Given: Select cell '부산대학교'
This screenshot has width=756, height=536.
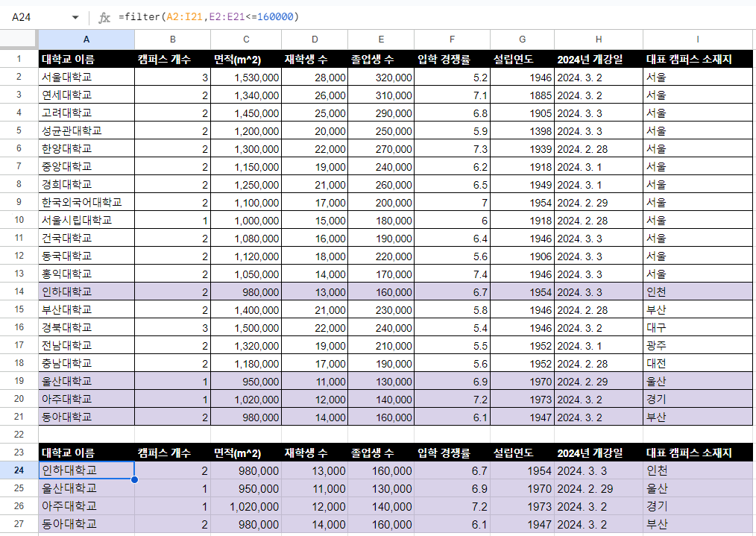Looking at the screenshot, I should (86, 309).
